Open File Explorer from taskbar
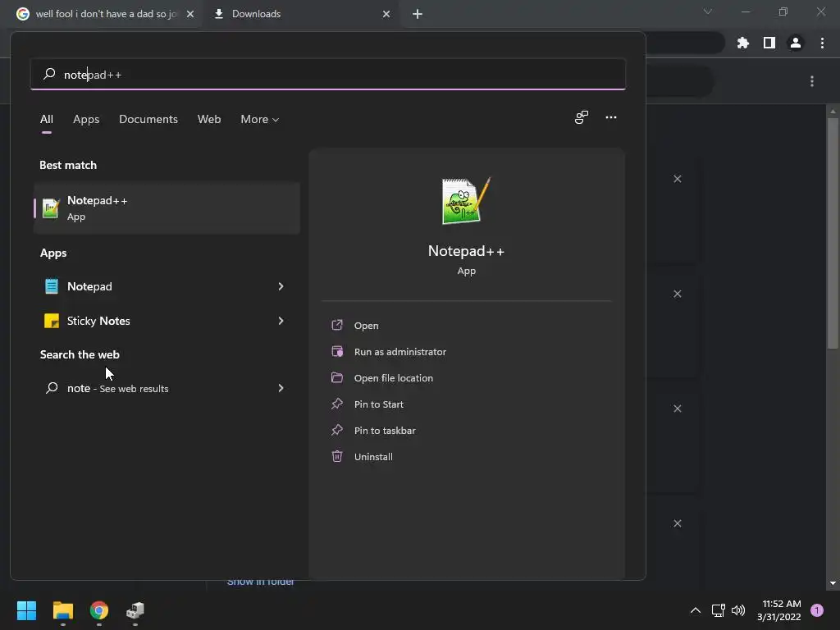This screenshot has height=630, width=840. pyautogui.click(x=62, y=610)
